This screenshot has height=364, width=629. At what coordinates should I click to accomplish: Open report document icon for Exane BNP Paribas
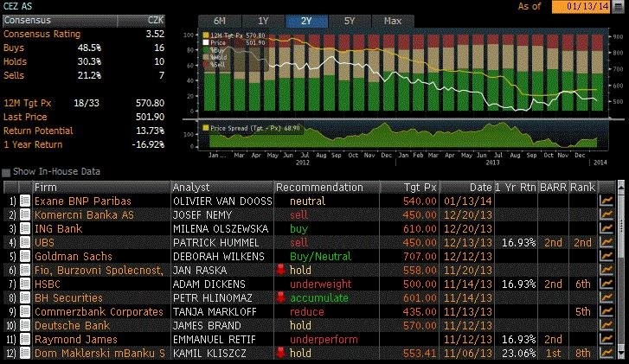click(25, 201)
